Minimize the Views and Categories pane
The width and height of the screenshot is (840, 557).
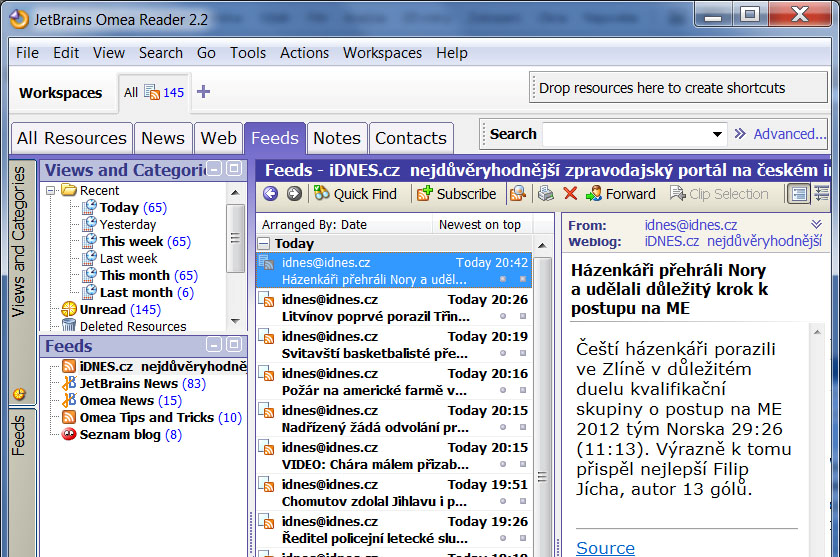214,169
